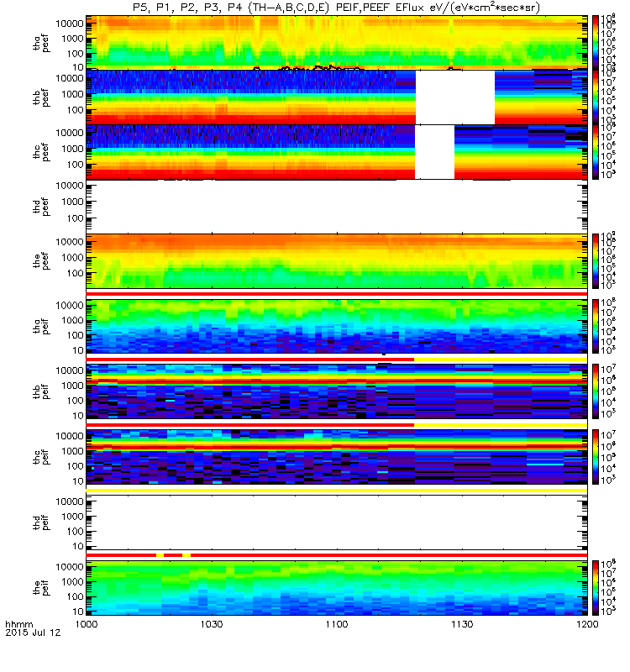
Task: Click the 10 tick label of thd peif
Action: (x=78, y=547)
